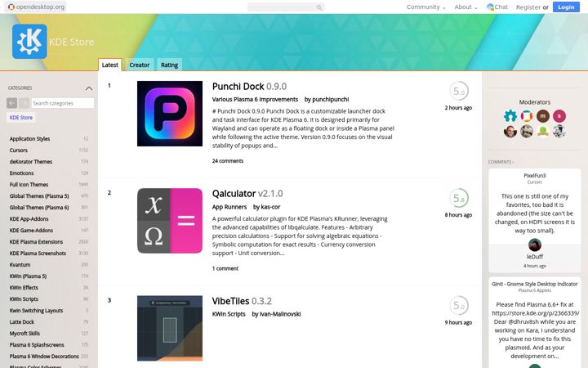
Task: Go back with categories left arrow button
Action: (x=11, y=103)
